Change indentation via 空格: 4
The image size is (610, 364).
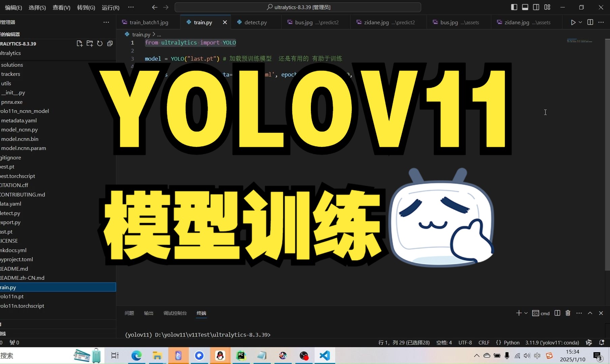pos(444,342)
